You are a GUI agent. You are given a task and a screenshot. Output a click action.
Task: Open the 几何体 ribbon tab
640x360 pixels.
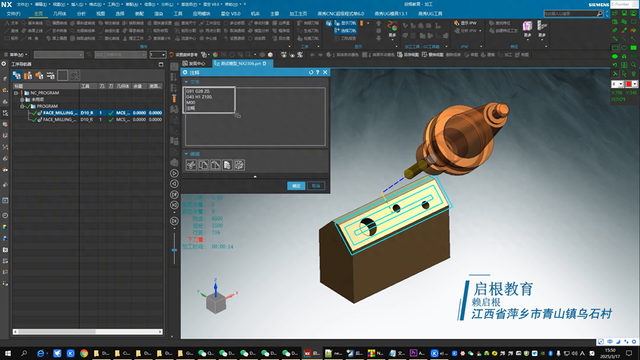[60, 13]
